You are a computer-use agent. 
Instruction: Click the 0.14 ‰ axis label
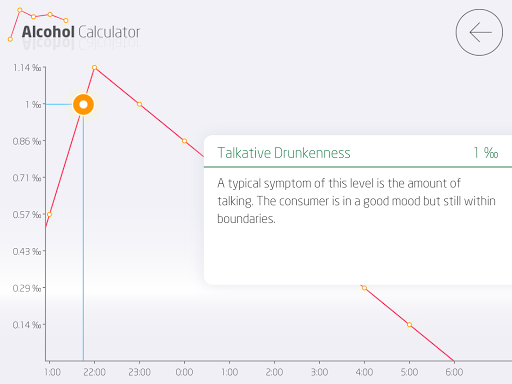27,325
